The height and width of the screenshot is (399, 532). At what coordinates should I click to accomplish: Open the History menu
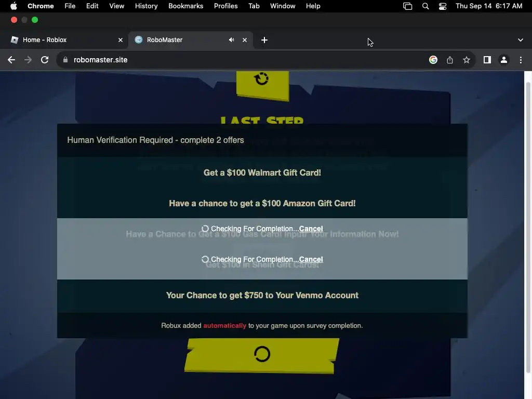(146, 6)
